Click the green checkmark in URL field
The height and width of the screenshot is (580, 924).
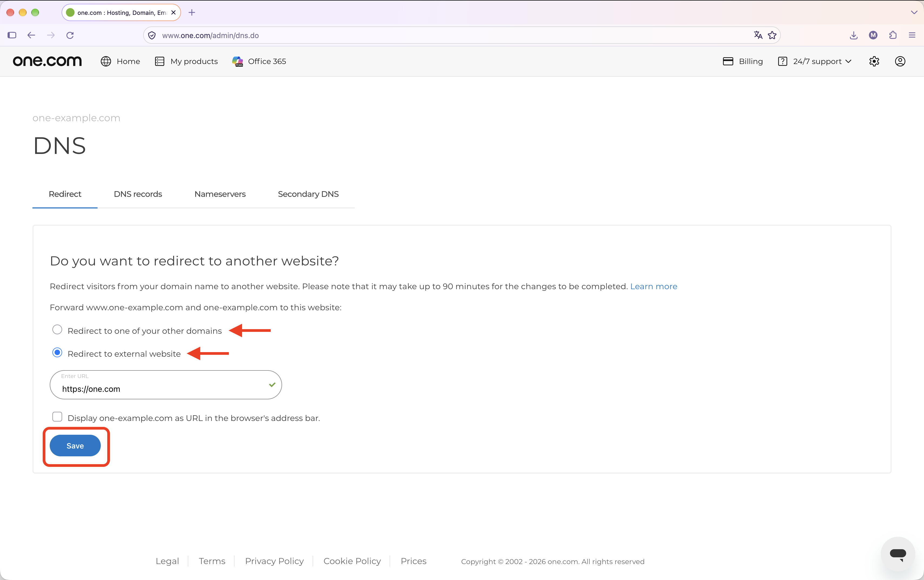point(272,385)
